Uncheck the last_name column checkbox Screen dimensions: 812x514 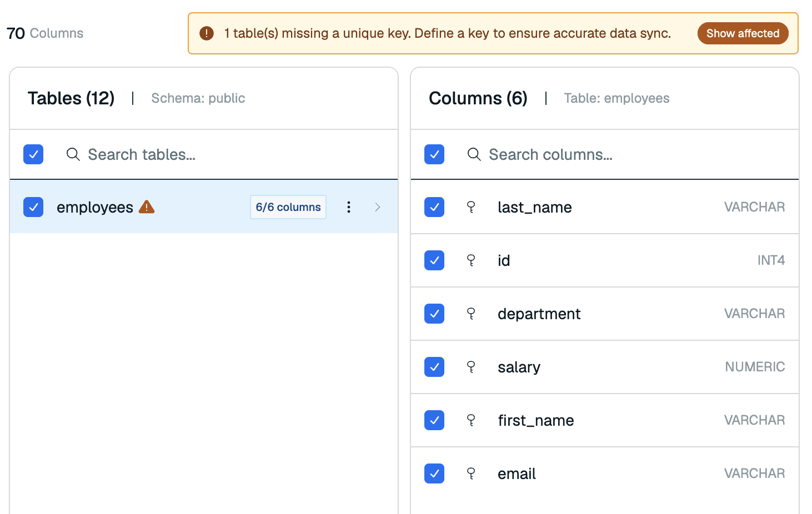pyautogui.click(x=434, y=207)
